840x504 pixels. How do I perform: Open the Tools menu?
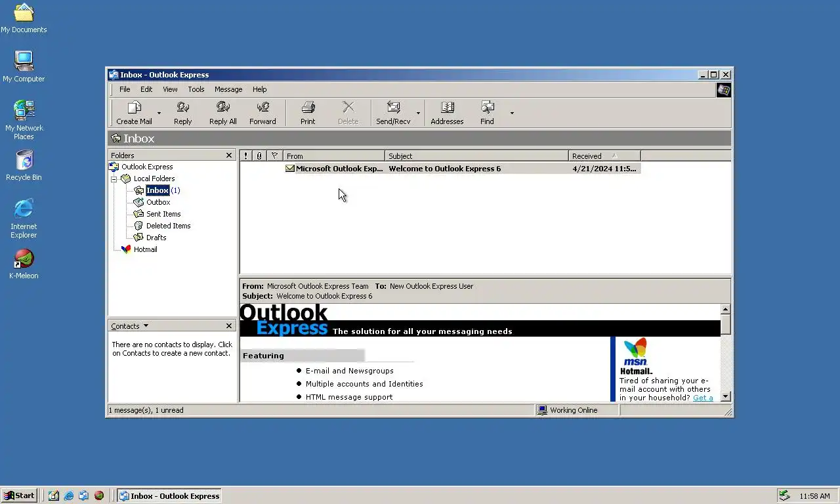click(x=196, y=89)
